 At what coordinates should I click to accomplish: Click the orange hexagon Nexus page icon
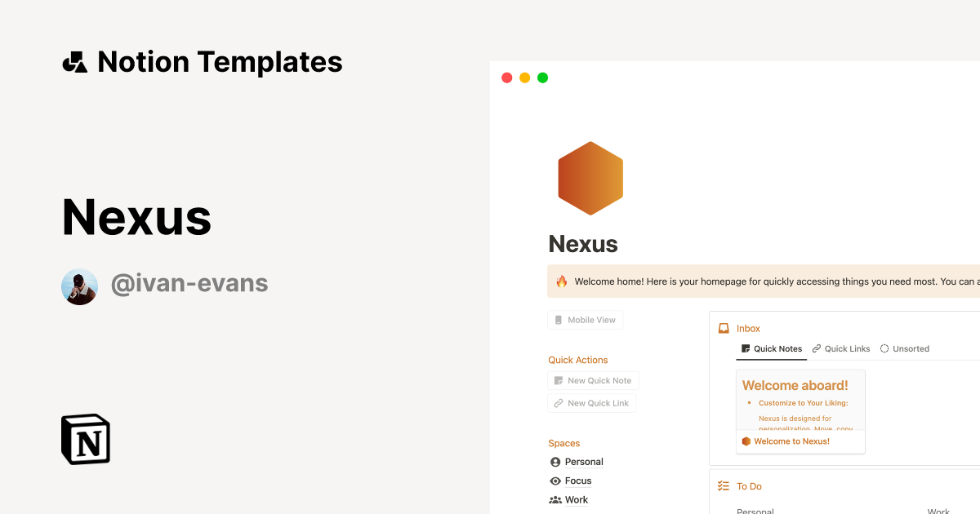590,178
